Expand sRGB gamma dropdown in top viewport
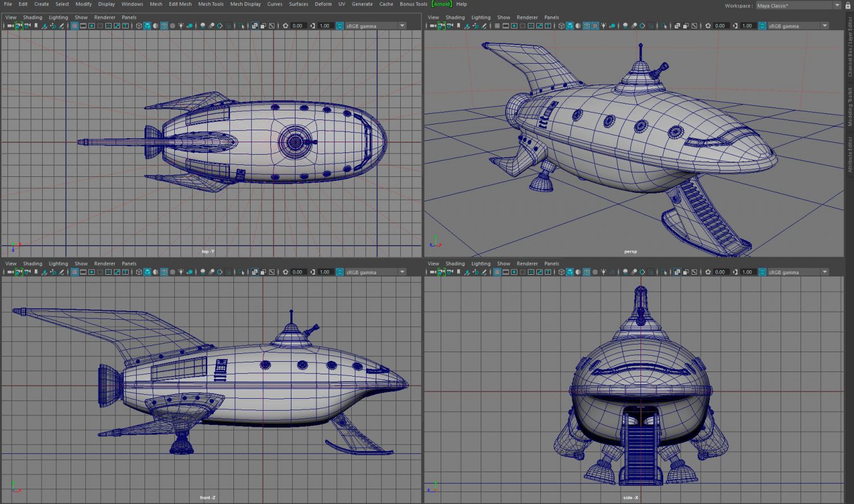Screen dimensions: 854x504 (402, 26)
